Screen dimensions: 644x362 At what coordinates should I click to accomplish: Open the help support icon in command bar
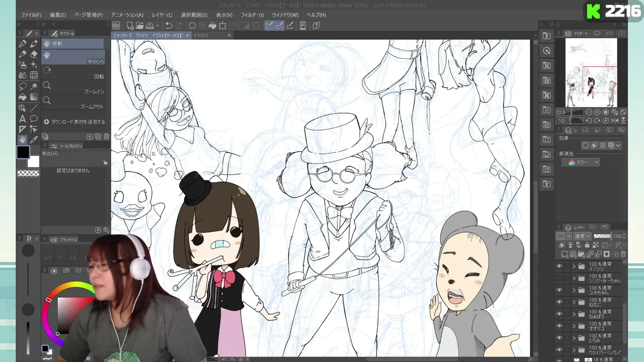[316, 25]
